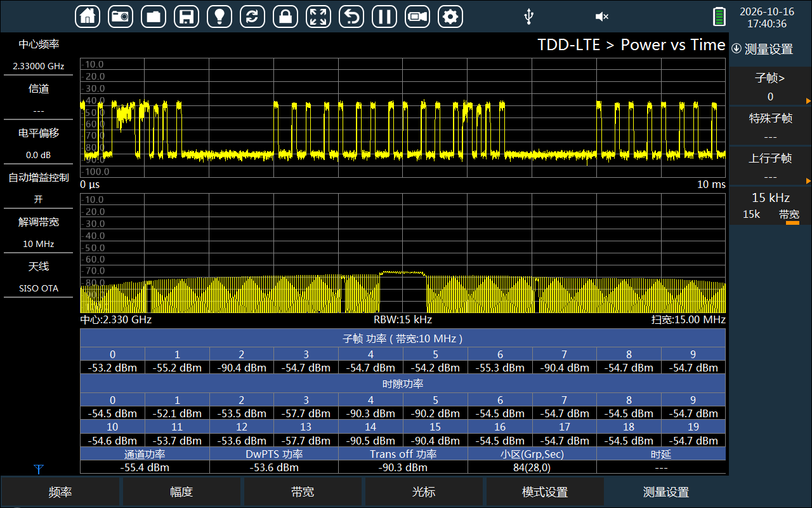Save using the floppy disk icon
Viewport: 812px width, 508px height.
tap(187, 17)
